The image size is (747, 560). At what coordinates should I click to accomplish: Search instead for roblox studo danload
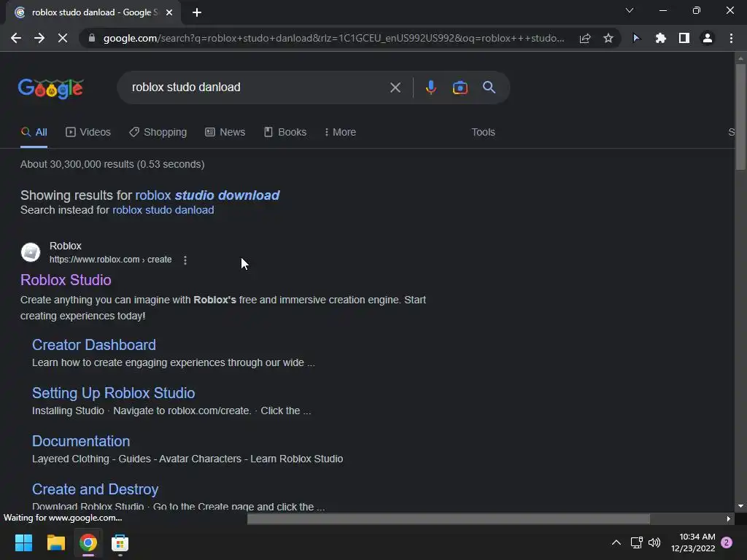(x=163, y=210)
